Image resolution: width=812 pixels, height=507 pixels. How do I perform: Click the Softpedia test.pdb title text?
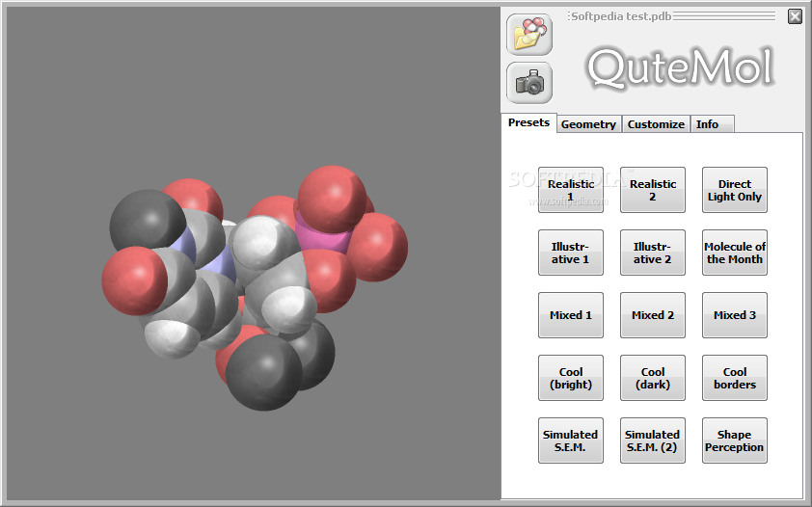pos(621,16)
